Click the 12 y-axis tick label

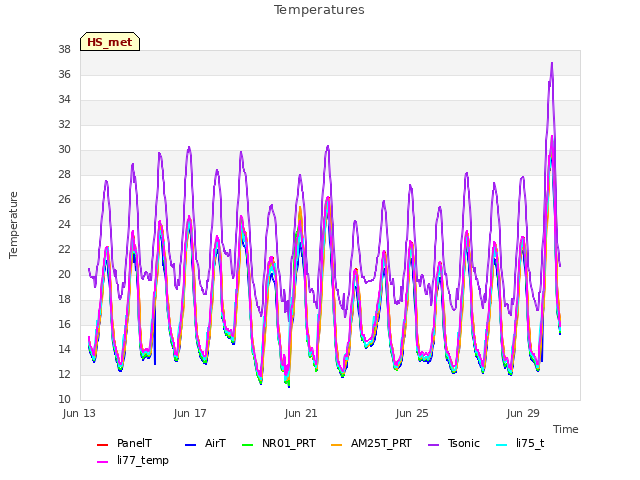64,374
